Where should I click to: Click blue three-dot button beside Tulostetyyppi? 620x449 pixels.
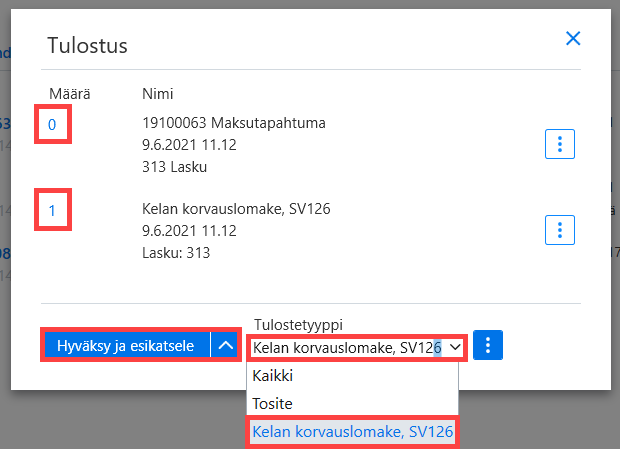tap(488, 345)
